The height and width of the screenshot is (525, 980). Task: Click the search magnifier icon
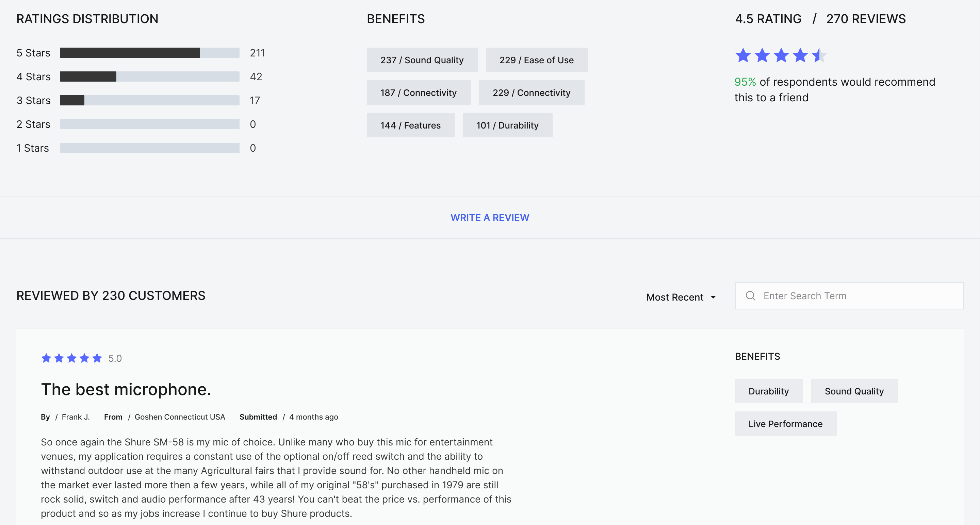click(750, 296)
